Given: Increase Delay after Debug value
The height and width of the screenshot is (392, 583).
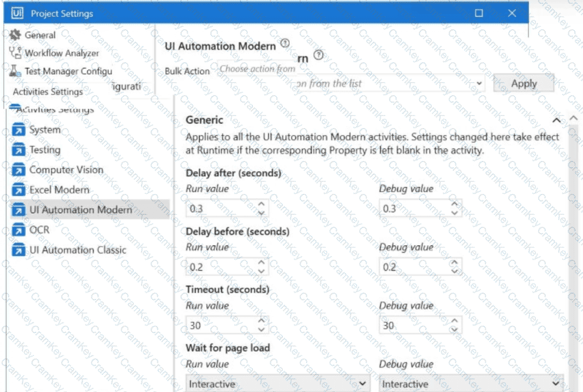Looking at the screenshot, I should click(454, 204).
